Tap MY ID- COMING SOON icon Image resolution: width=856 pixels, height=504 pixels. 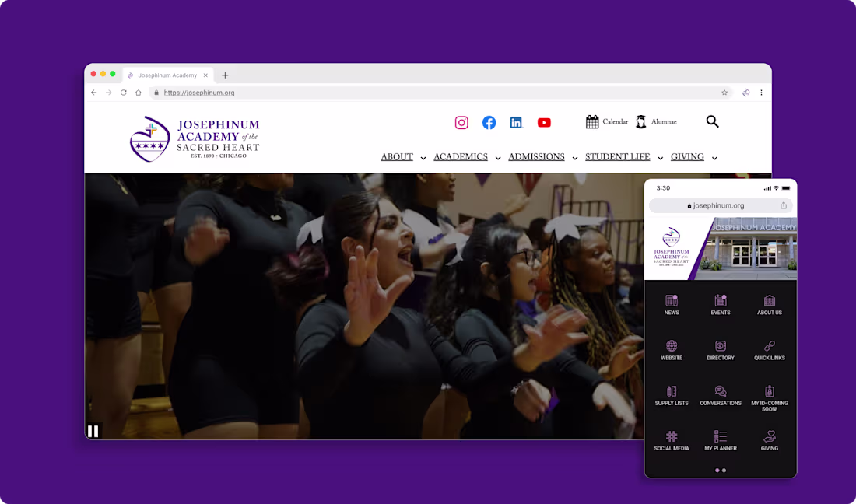769,391
